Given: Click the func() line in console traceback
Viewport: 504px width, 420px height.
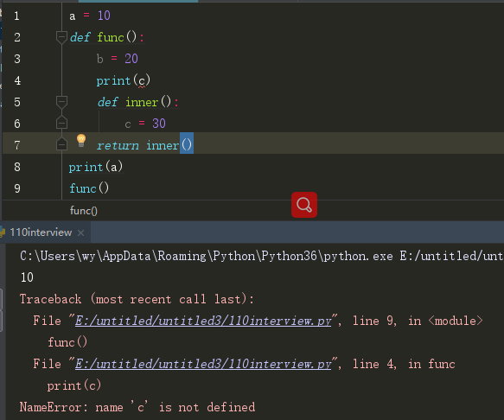Looking at the screenshot, I should pos(67,342).
